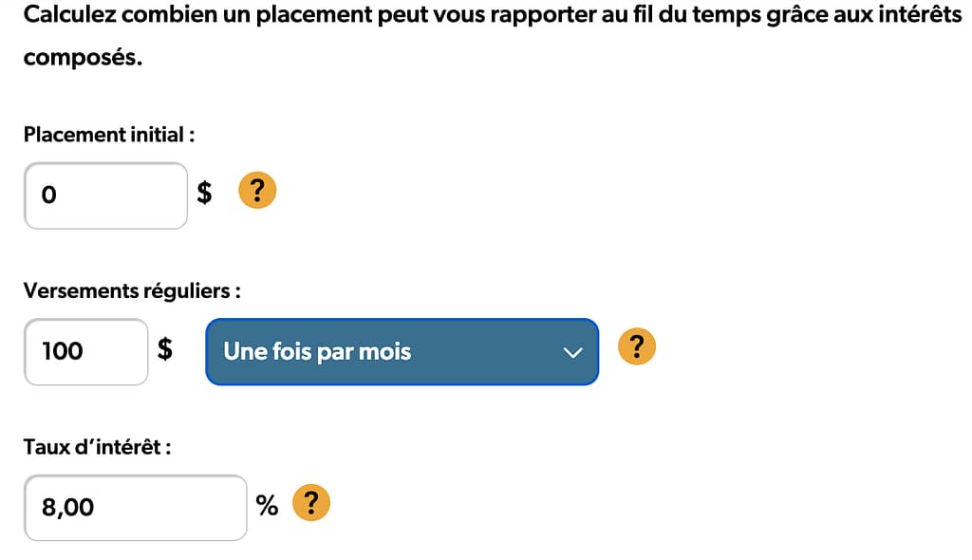Image resolution: width=972 pixels, height=560 pixels.
Task: Show help for Versements réguliers frequency
Action: [x=637, y=346]
